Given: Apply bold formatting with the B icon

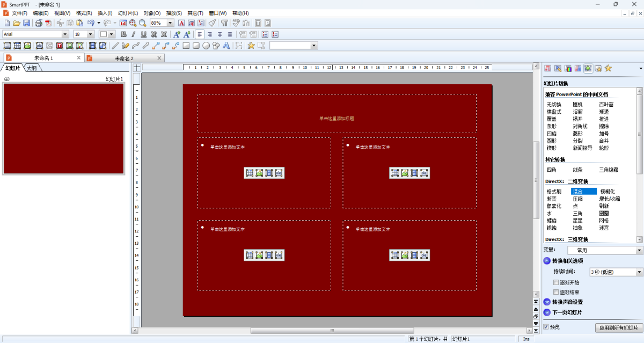Looking at the screenshot, I should tap(124, 34).
